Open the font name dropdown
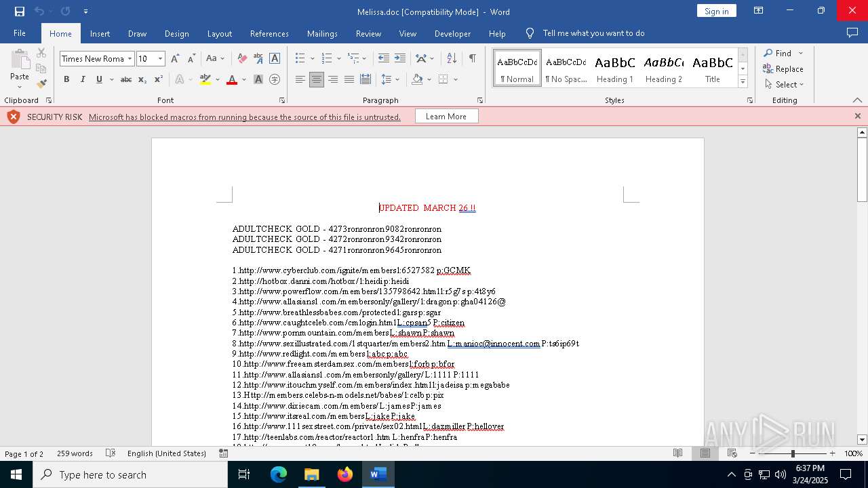The image size is (868, 488). click(130, 59)
